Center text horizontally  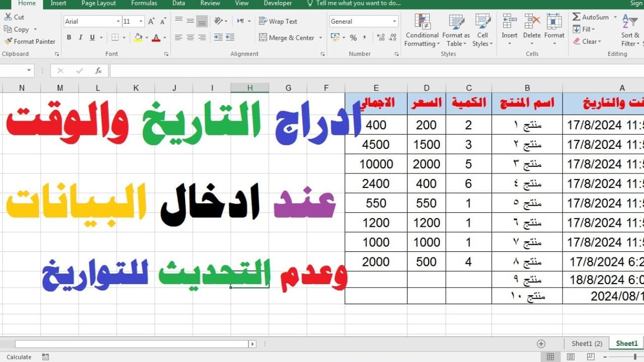click(190, 37)
